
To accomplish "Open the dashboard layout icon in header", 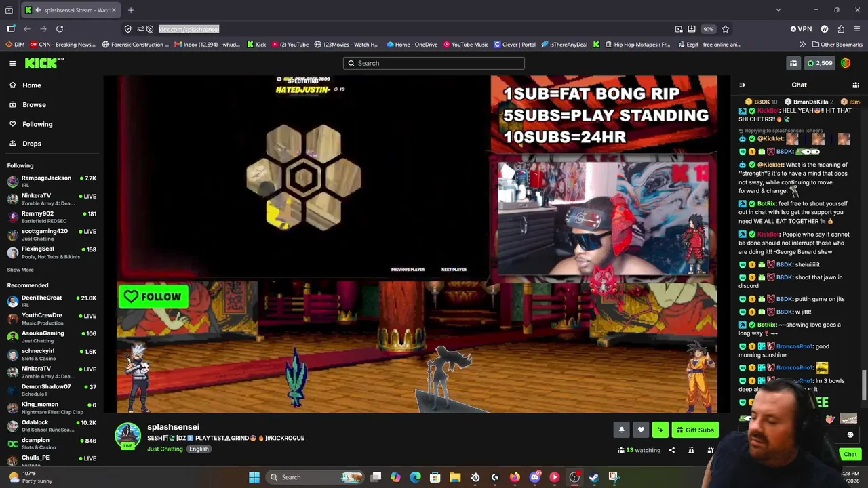I will tap(793, 63).
